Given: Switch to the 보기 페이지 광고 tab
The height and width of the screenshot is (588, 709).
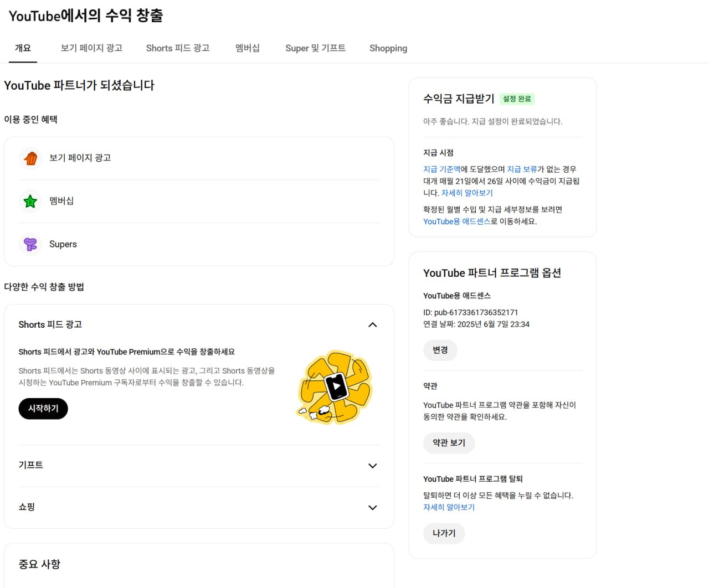Looking at the screenshot, I should point(91,48).
